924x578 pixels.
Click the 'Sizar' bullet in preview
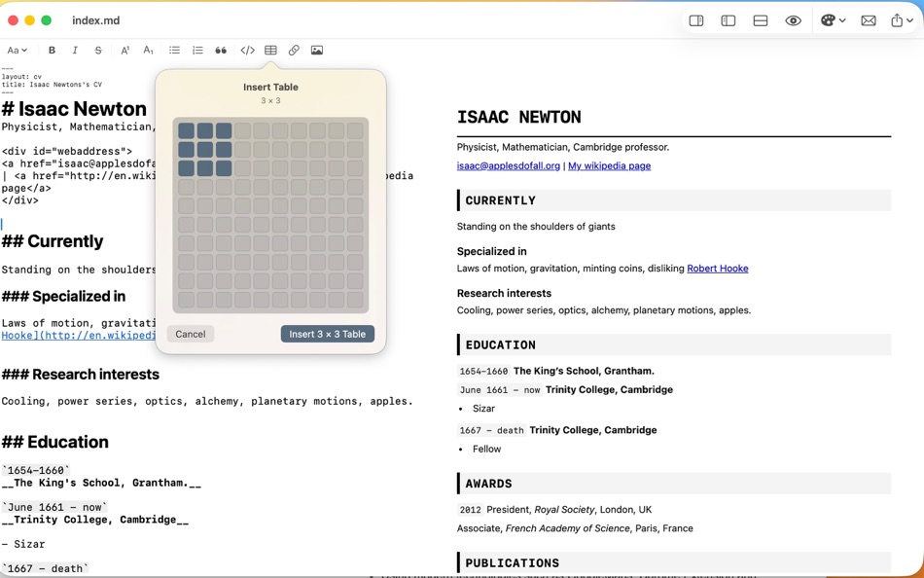click(x=483, y=408)
